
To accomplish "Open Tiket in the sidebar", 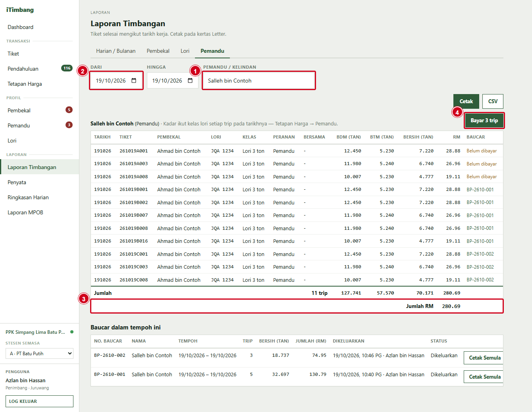I will pyautogui.click(x=40, y=54).
